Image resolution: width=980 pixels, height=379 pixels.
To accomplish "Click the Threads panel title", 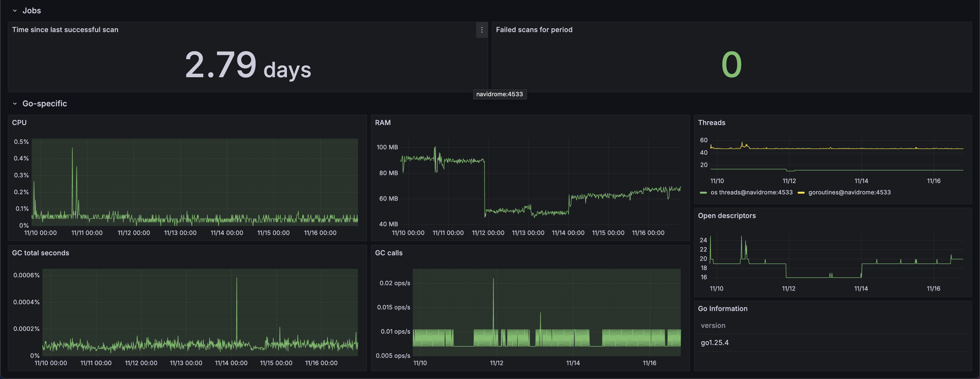I will tap(711, 122).
